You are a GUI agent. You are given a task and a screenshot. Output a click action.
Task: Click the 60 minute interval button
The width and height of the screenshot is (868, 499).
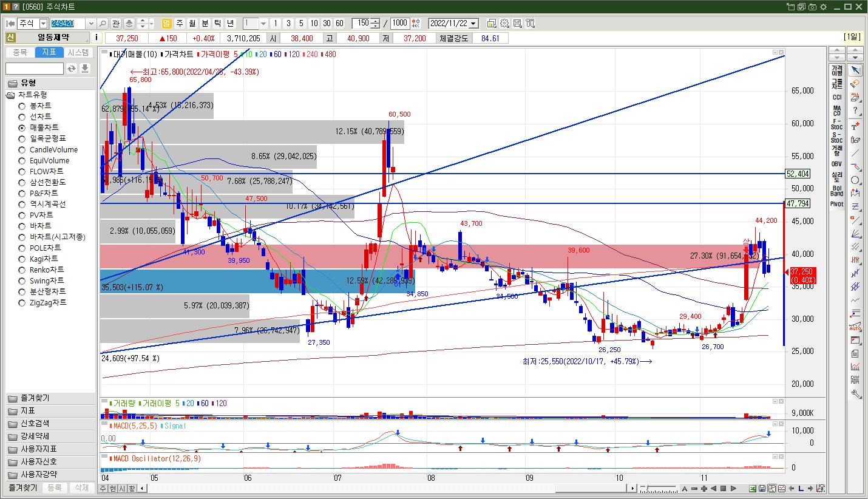coord(339,23)
